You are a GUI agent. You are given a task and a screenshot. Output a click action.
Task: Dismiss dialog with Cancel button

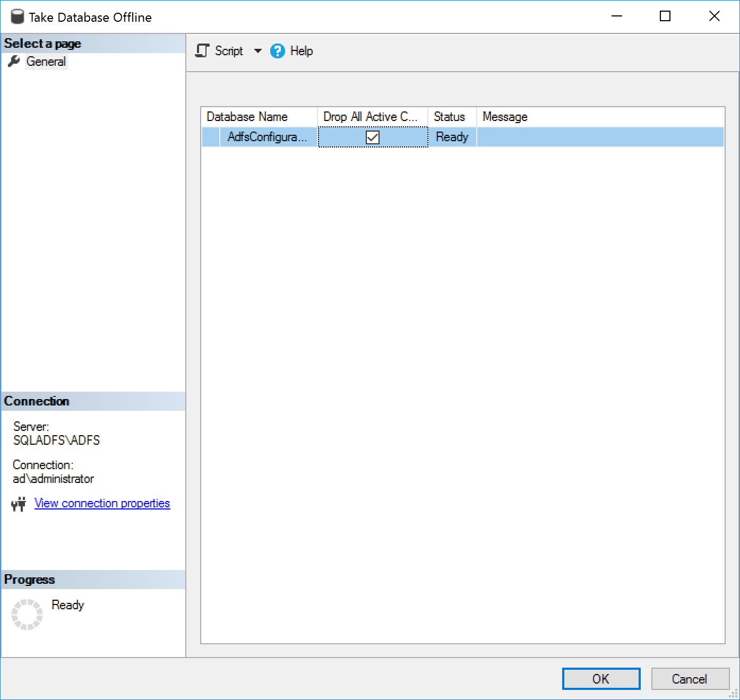pos(690,679)
